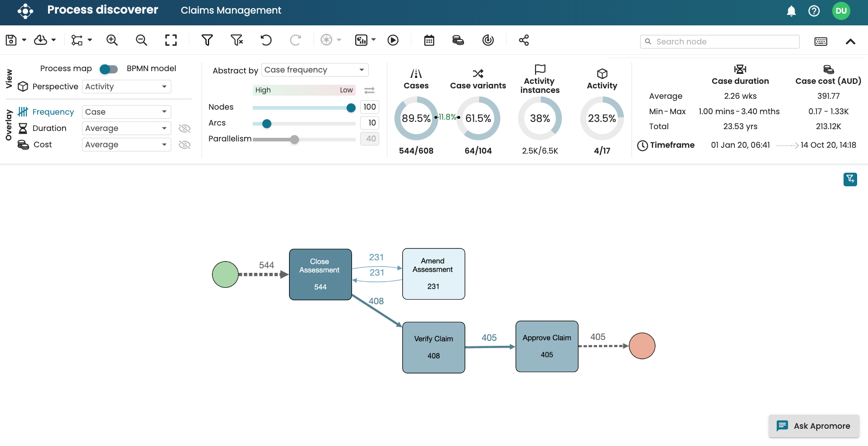The width and height of the screenshot is (868, 446).
Task: Click the Ask Apromore button
Action: pos(814,426)
